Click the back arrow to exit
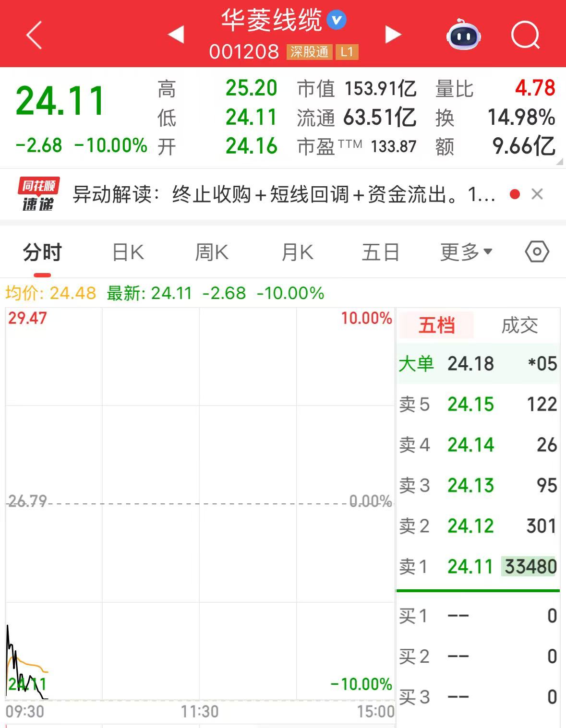Viewport: 566px width, 728px height. tap(34, 35)
